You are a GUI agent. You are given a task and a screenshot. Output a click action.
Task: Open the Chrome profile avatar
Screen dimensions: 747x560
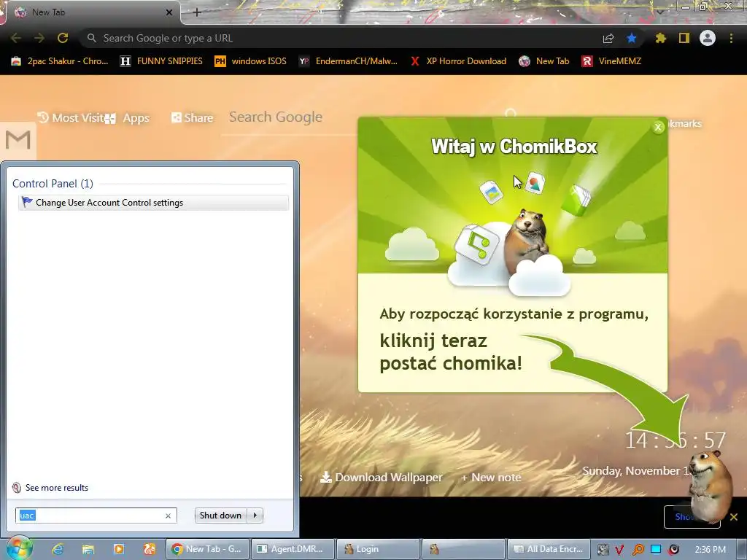pos(708,38)
